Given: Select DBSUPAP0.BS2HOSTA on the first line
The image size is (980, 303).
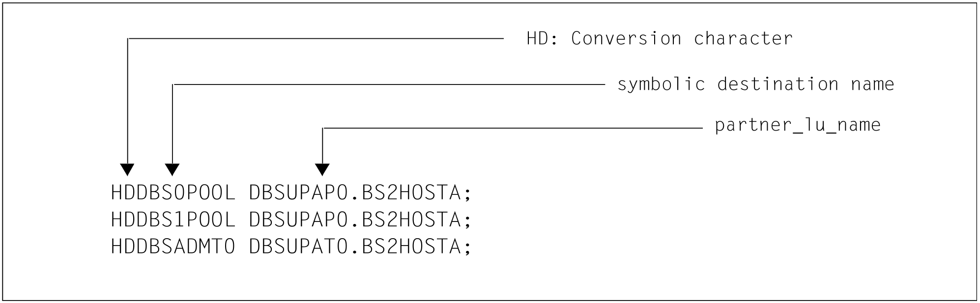Looking at the screenshot, I should click(x=355, y=193).
